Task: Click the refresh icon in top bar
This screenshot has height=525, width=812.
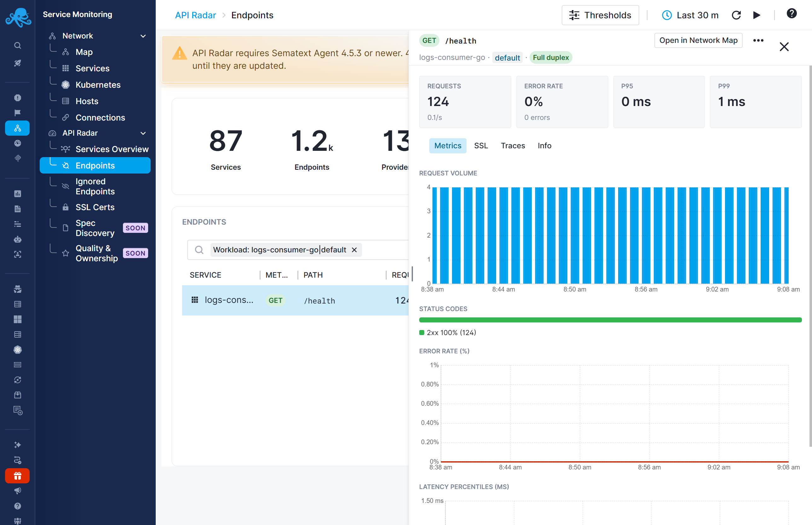Action: 736,15
